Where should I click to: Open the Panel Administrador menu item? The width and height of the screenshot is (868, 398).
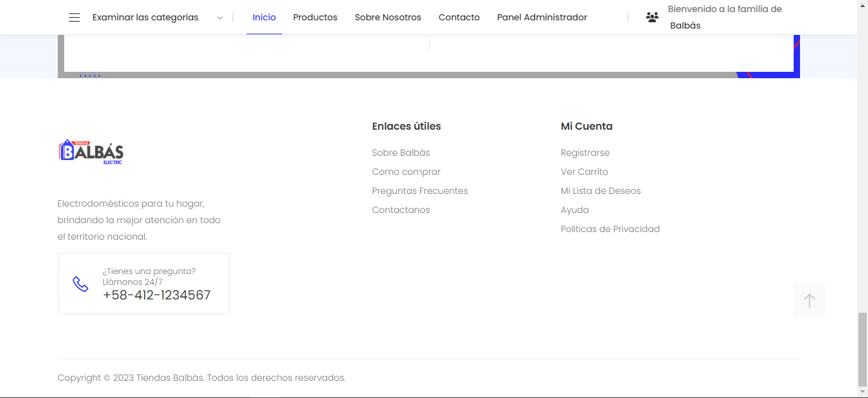coord(542,17)
